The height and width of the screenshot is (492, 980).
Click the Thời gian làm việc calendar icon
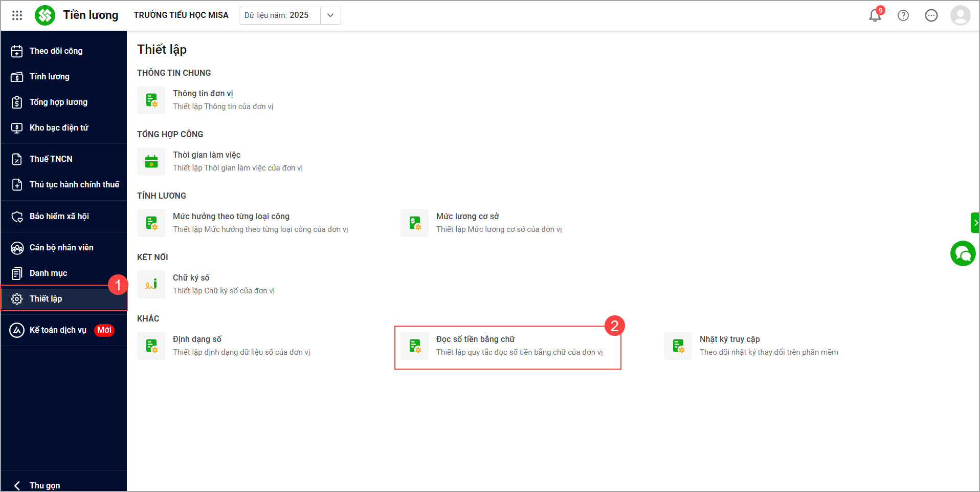click(151, 161)
